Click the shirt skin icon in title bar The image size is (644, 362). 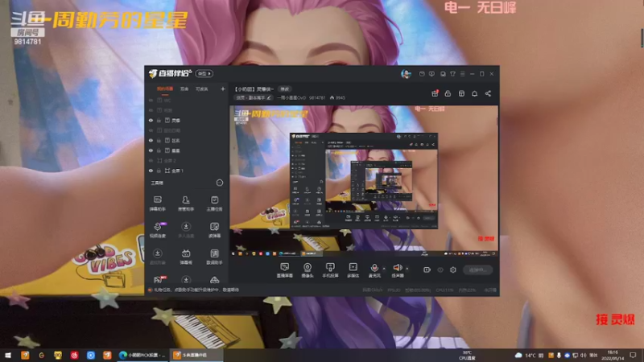(452, 74)
